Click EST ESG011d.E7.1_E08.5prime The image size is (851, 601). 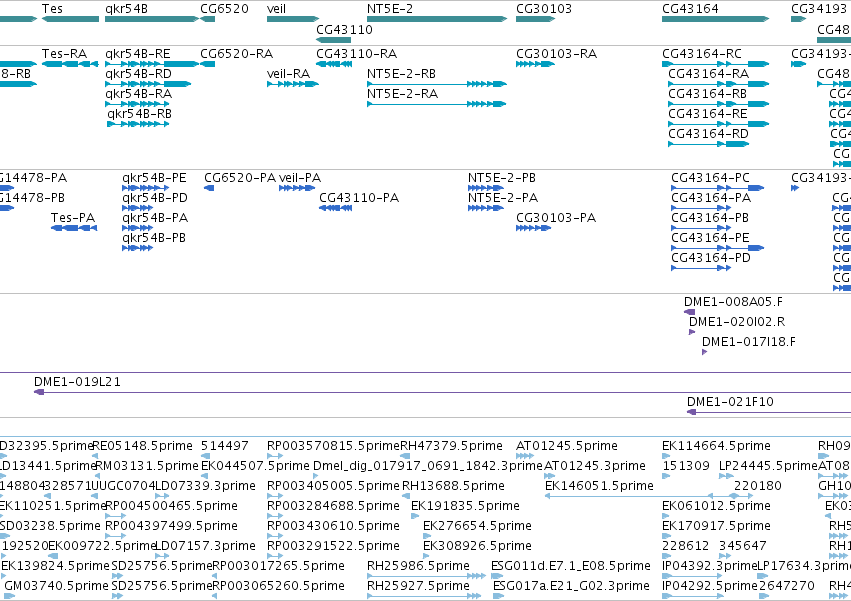tap(570, 566)
